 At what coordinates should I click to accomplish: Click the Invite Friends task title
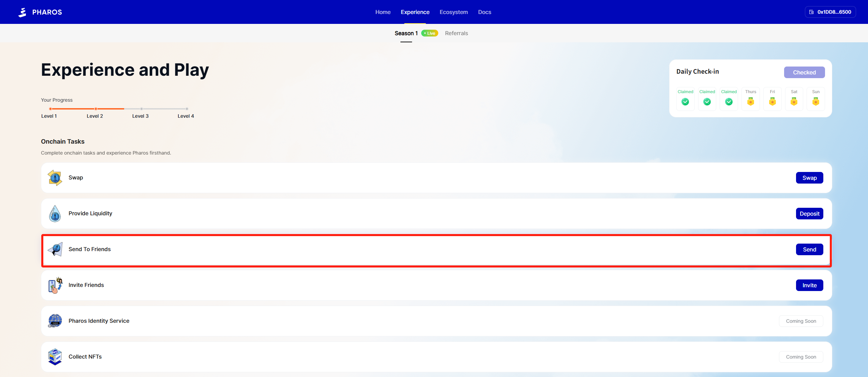(86, 285)
